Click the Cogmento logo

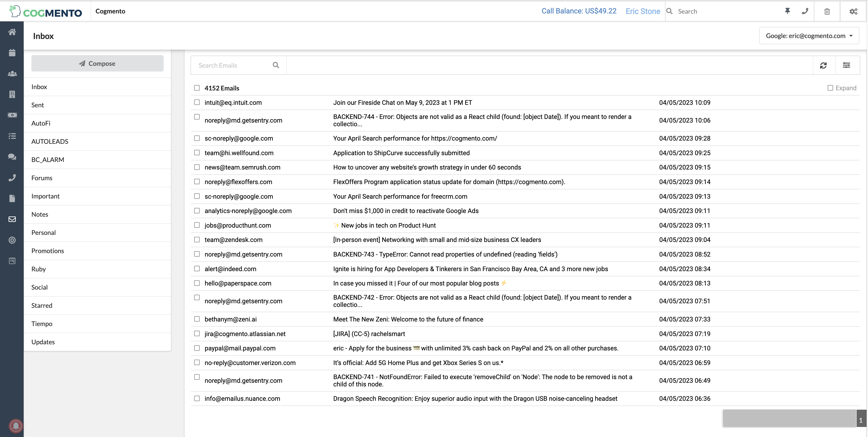[x=46, y=12]
